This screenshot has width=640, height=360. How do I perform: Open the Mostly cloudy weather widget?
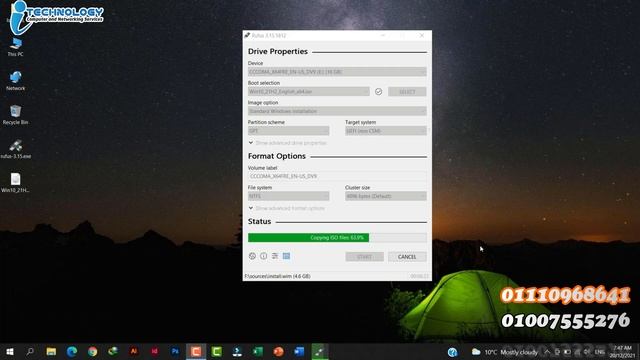tap(504, 352)
